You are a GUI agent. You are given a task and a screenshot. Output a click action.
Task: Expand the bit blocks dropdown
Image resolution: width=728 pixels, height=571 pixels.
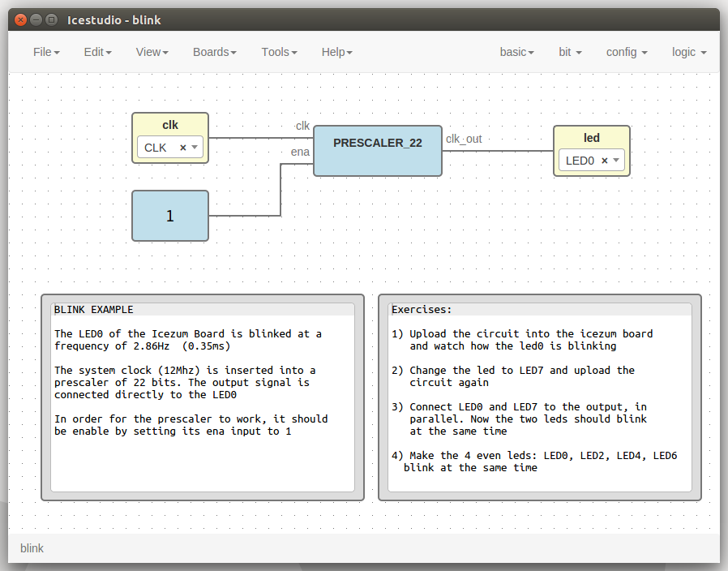coord(570,52)
